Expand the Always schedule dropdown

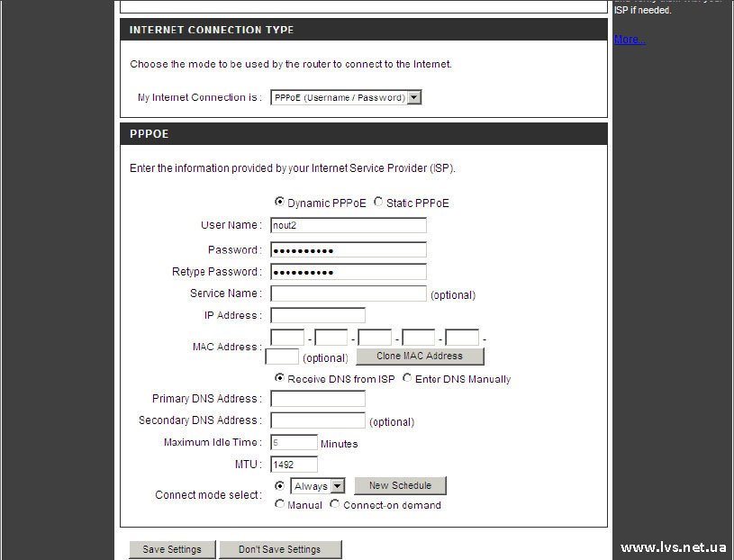tap(318, 486)
